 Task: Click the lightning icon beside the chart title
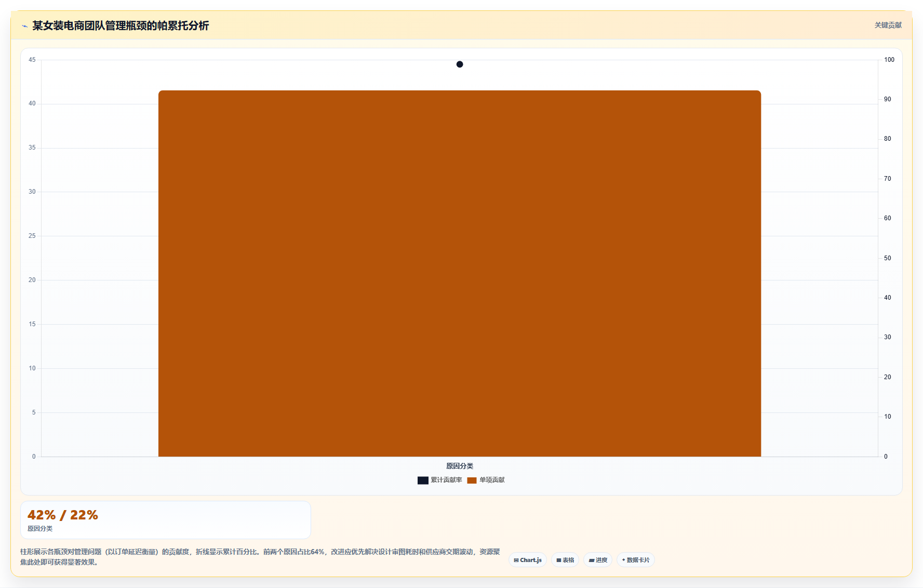coord(24,26)
